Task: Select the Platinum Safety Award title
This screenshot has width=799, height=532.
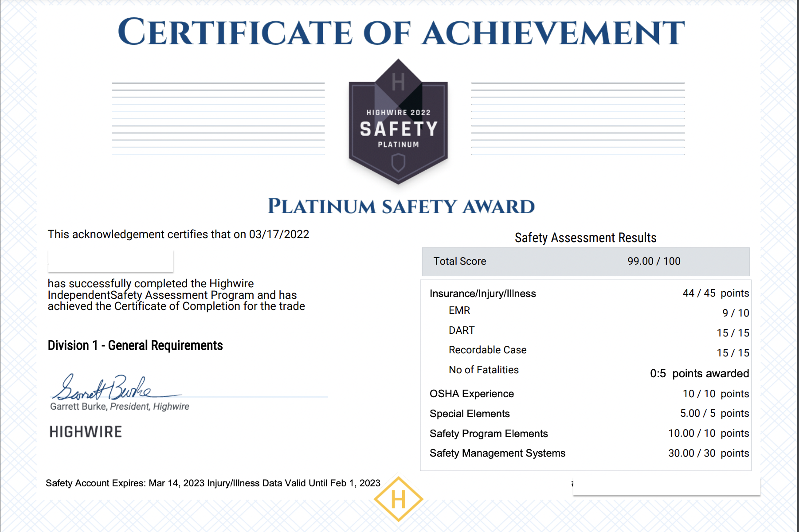Action: (x=401, y=207)
